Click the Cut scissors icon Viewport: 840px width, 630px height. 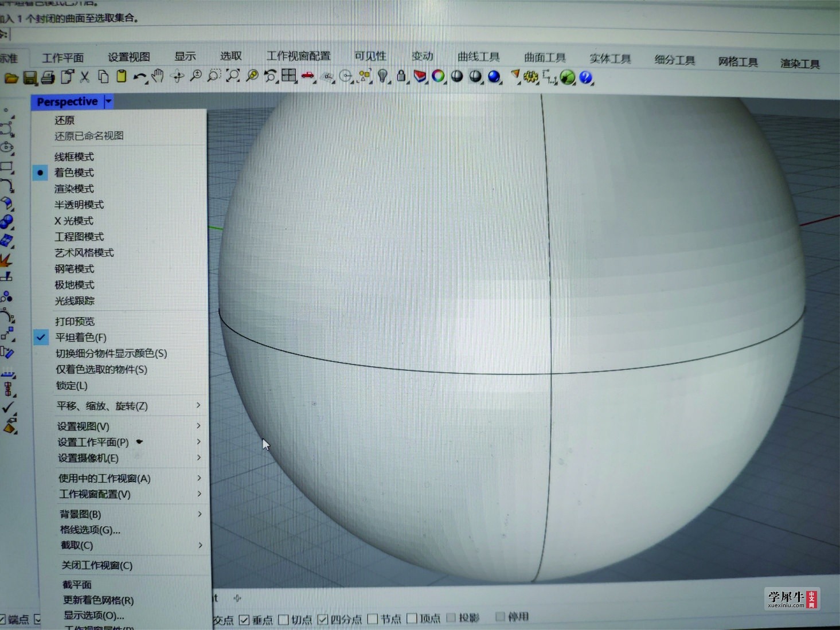tap(85, 76)
